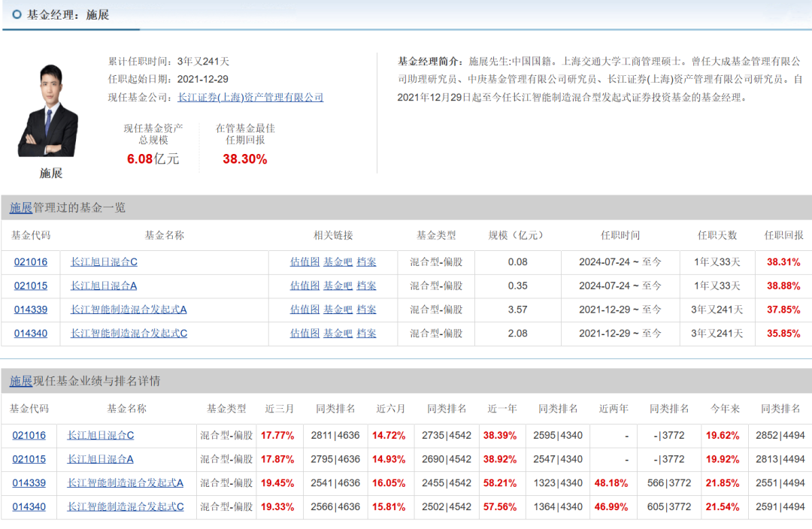Open 长江智能制造混合发起式C in performance ranking table
Viewport: 812px width, 529px height.
pos(126,506)
